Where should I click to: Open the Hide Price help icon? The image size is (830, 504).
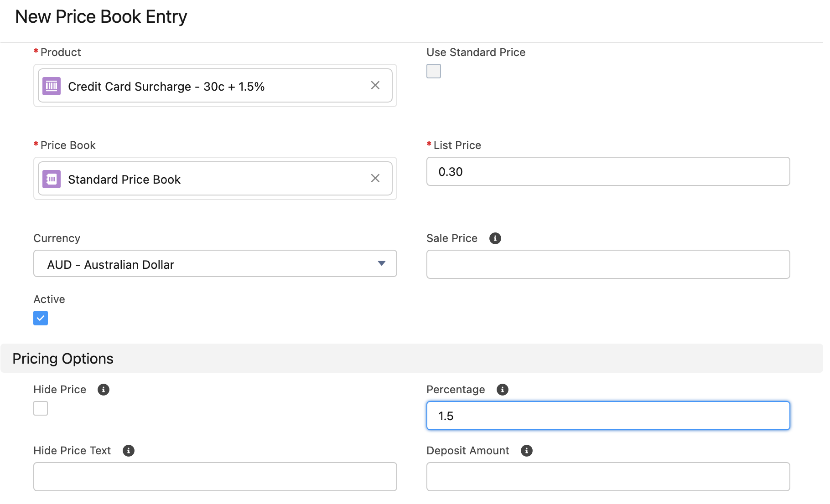pos(104,390)
